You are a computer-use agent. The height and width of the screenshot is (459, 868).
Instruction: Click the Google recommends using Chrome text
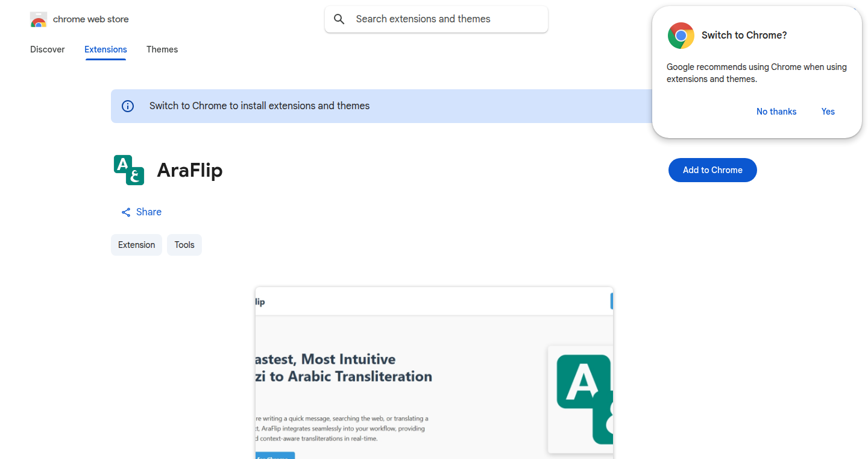(x=756, y=73)
